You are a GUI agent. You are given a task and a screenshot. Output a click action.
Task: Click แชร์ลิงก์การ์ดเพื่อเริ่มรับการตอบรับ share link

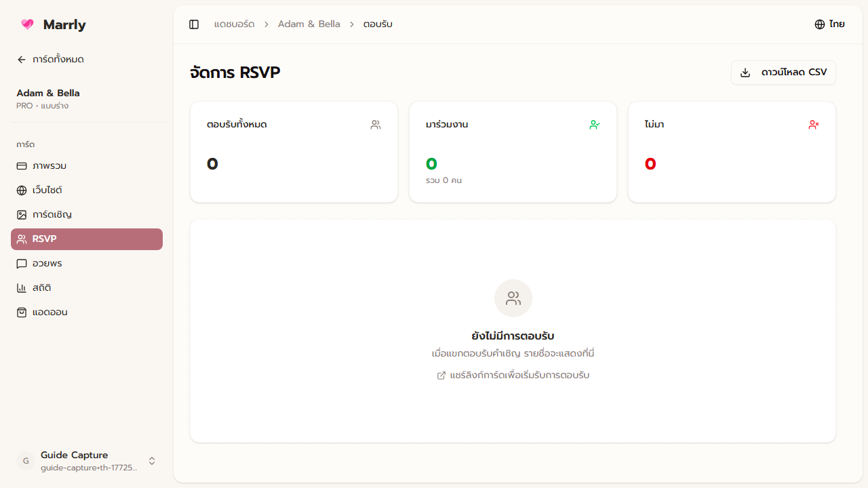tap(513, 375)
